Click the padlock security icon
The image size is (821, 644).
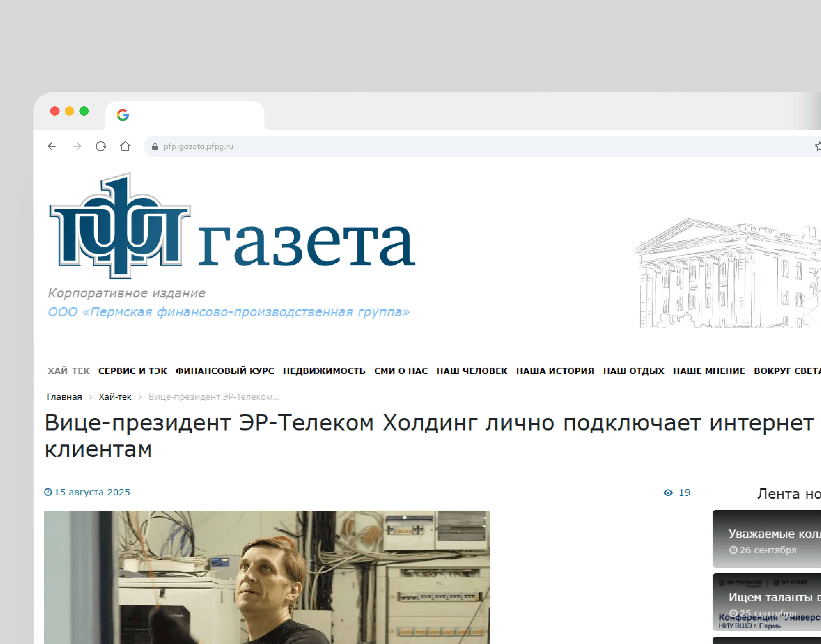pos(155,146)
